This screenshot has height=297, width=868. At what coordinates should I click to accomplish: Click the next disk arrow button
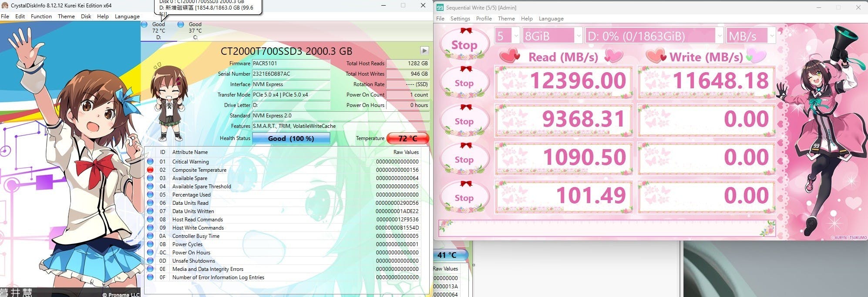pos(424,50)
